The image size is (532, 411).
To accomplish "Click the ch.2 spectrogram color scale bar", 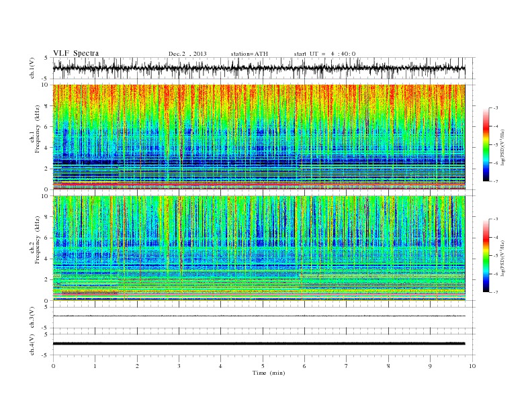I will tap(486, 255).
